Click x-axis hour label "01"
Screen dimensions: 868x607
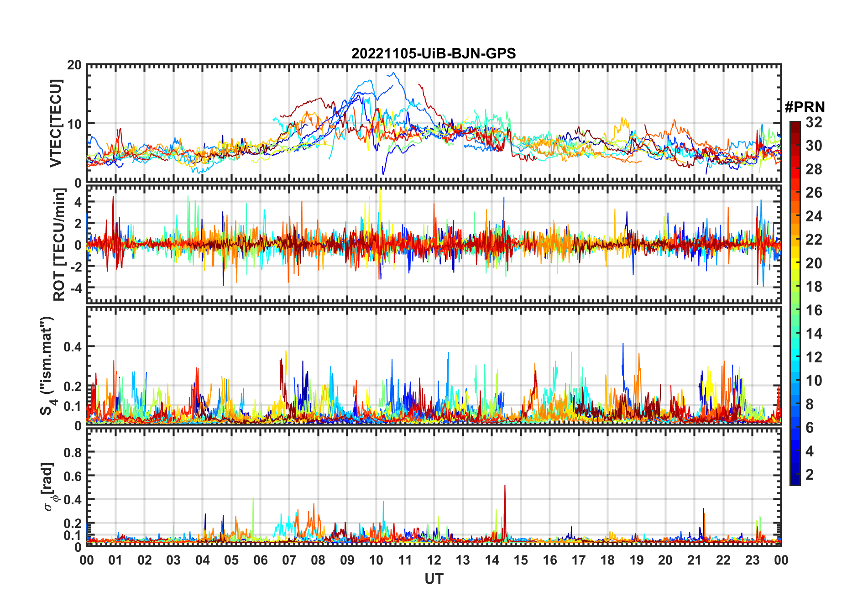click(115, 560)
